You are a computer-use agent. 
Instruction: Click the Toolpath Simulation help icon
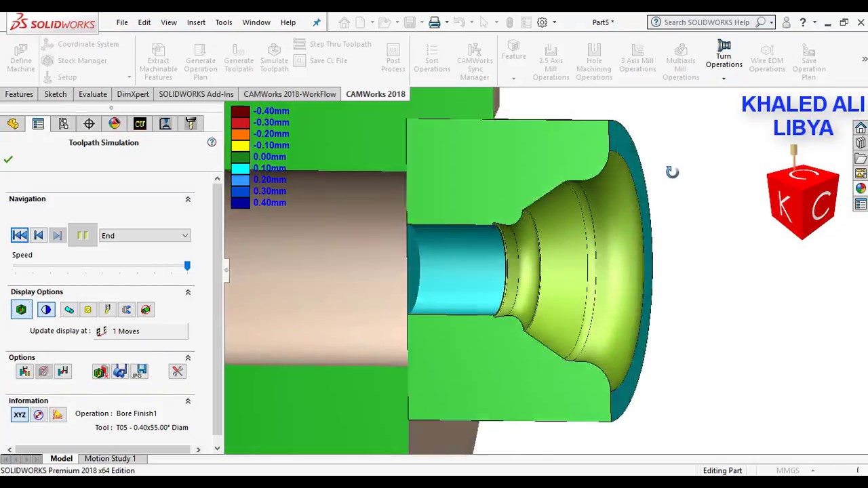pyautogui.click(x=212, y=142)
